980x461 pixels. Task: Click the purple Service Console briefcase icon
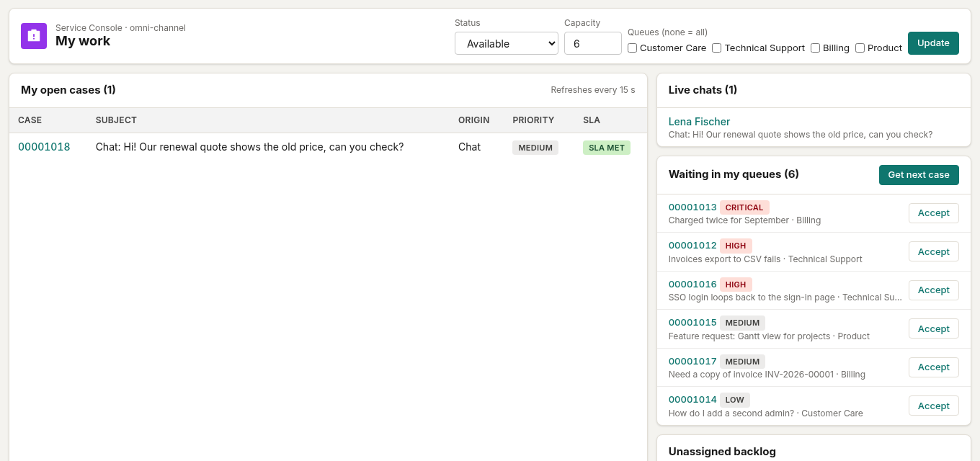34,36
